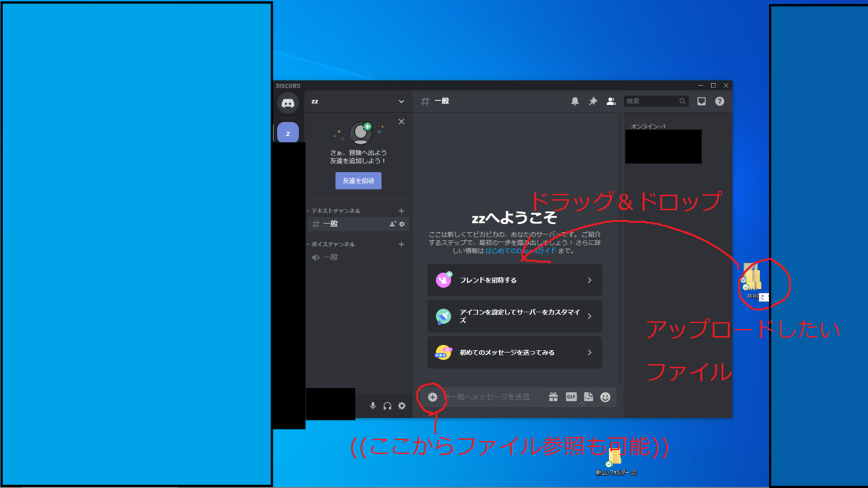Click the zzへようこそ welcome heading
Screen dimensions: 868x488
point(514,218)
